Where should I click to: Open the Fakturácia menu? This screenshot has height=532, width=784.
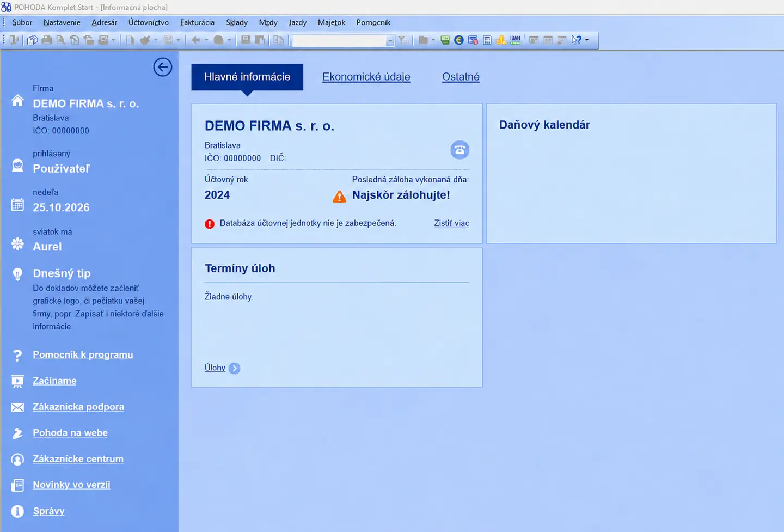(x=197, y=22)
